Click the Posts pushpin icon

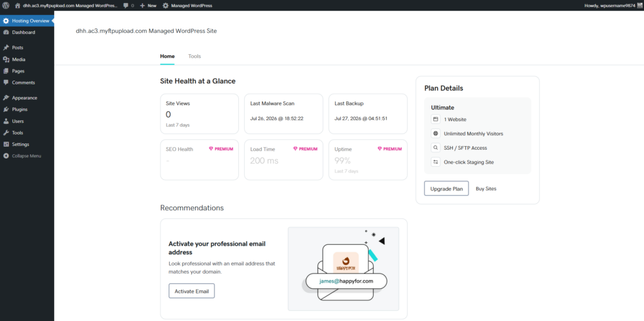tap(6, 48)
